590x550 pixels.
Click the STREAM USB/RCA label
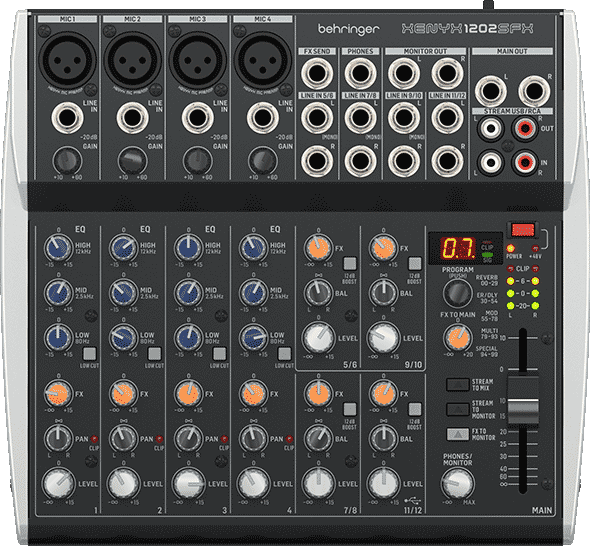pyautogui.click(x=512, y=111)
